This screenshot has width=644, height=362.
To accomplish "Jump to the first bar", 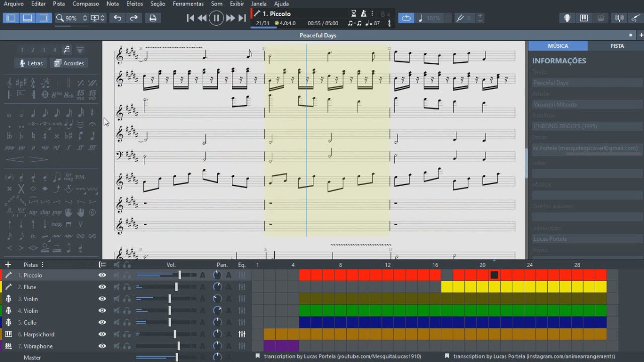I will click(190, 18).
